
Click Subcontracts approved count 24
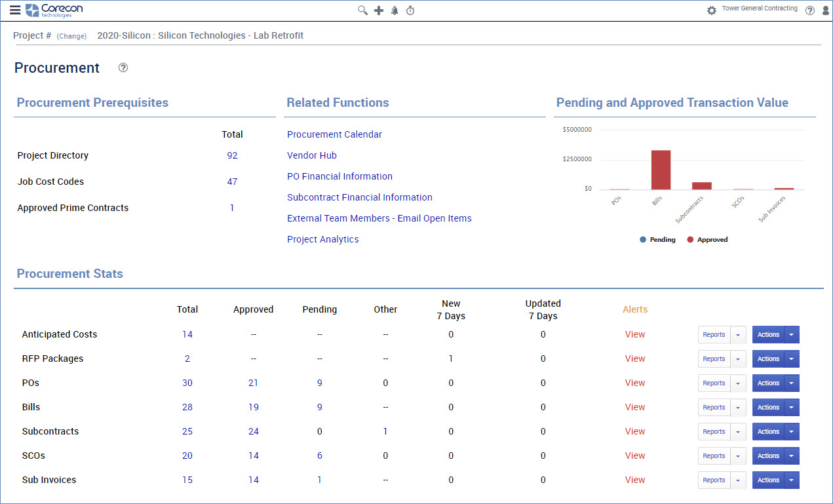pos(254,431)
